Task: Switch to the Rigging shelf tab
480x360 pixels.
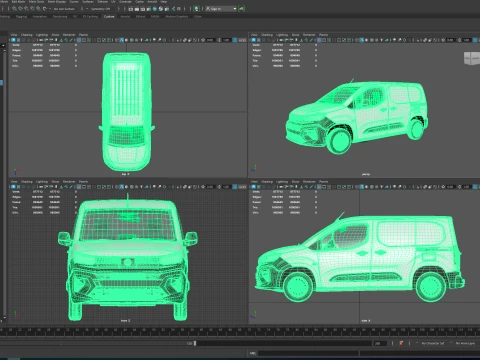Action: 21,16
